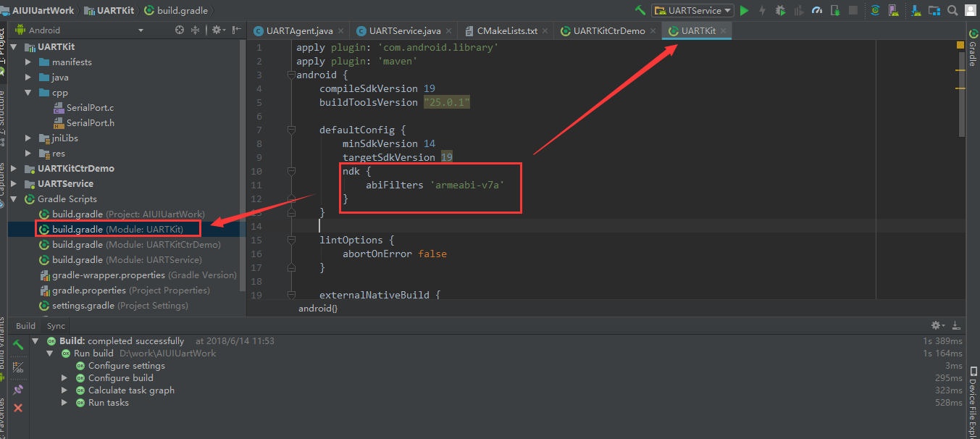Click the Make Project hammer in toolbar
Viewport: 980px width, 439px height.
(640, 11)
